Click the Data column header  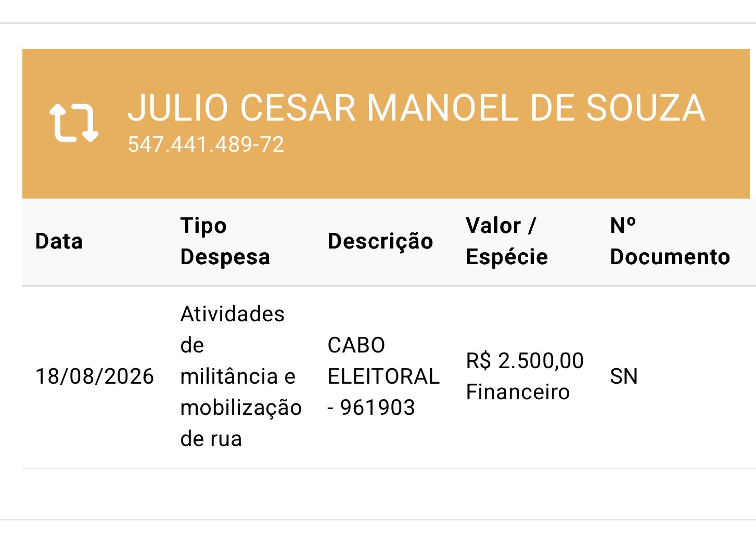(59, 241)
